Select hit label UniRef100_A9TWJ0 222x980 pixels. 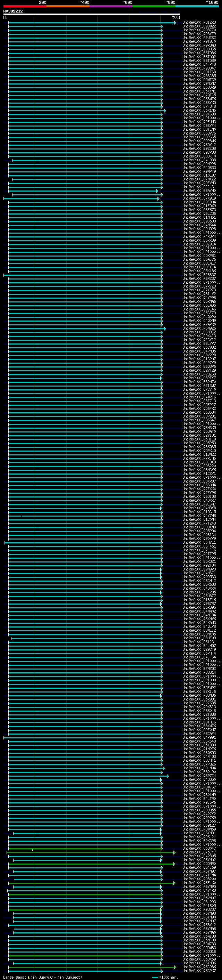[199, 41]
